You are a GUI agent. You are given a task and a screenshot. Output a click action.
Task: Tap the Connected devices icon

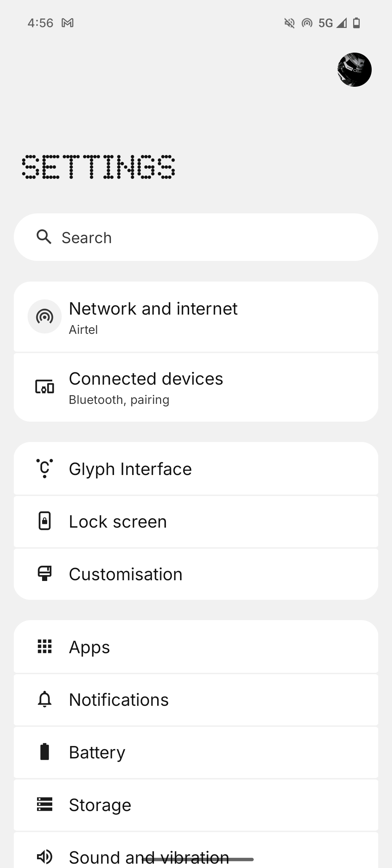coord(45,387)
